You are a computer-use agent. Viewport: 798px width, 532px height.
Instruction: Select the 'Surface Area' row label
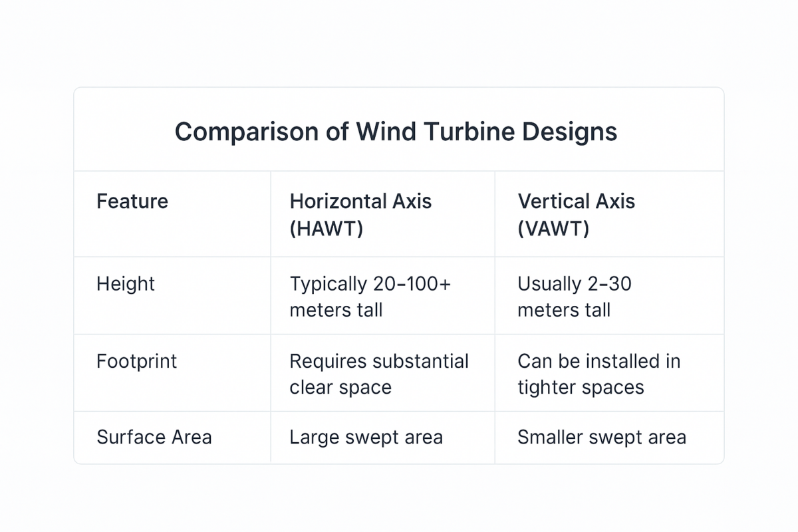coord(154,437)
